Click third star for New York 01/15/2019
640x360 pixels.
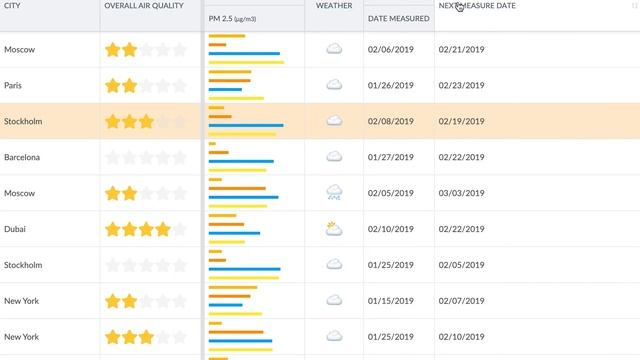(146, 301)
